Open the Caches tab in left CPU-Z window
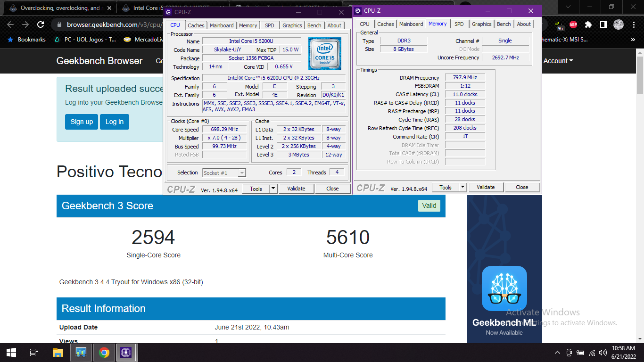The width and height of the screenshot is (644, 362). pos(196,25)
